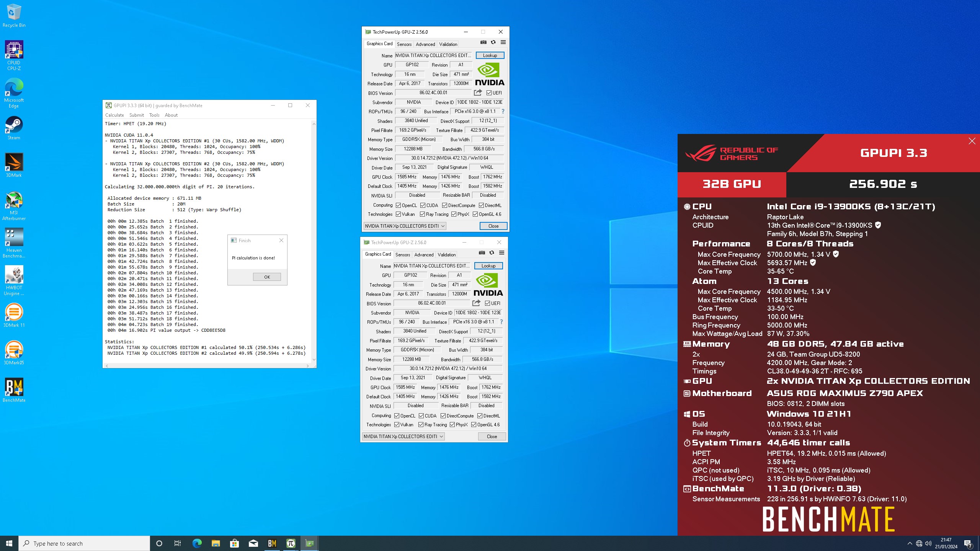
Task: Click the Bus Interface question mark in upper GPU-Z
Action: coord(503,111)
